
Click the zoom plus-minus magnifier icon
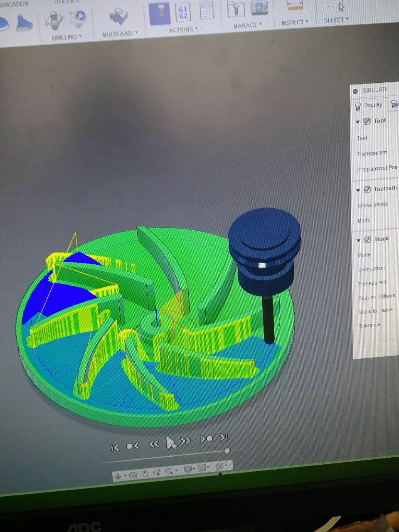156,472
